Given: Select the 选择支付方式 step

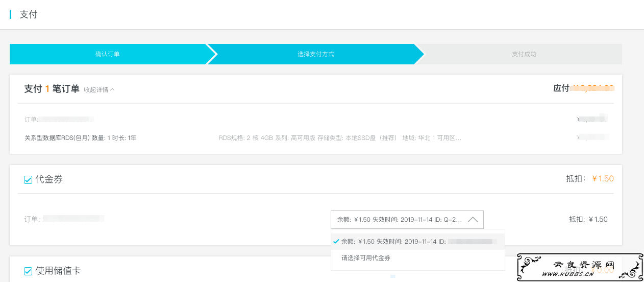Looking at the screenshot, I should pos(315,54).
